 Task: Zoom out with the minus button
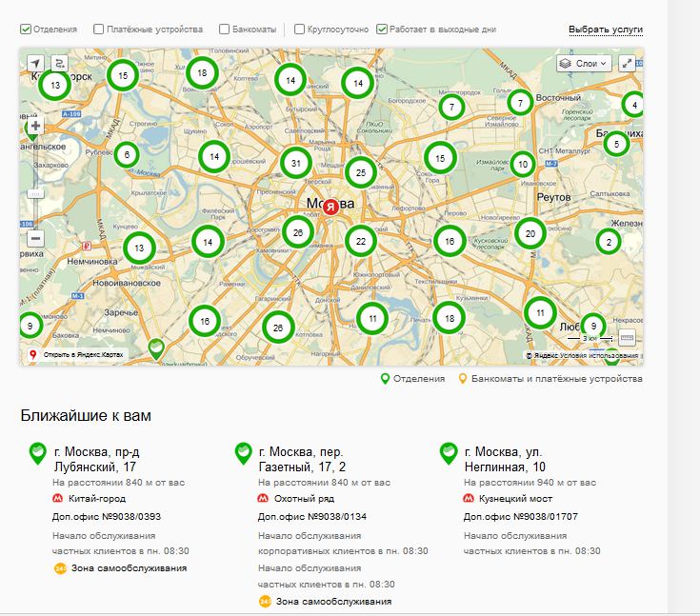point(36,238)
